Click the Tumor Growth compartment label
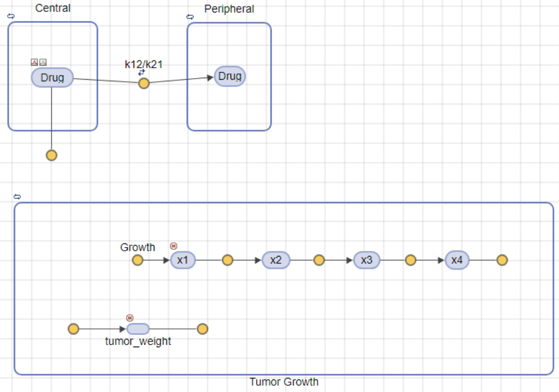Screen dimensions: 559x392 (x=284, y=382)
